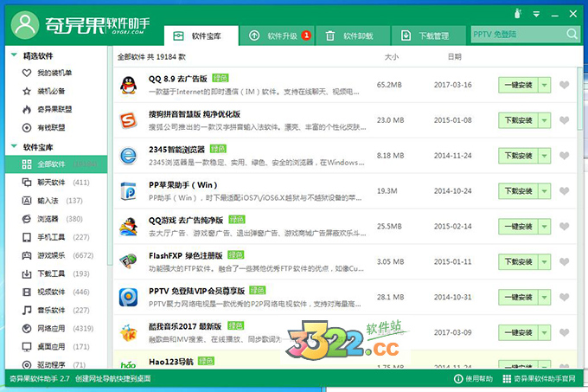Screen dimensions: 588x392
Task: Open 使用帮助 in status bar
Action: click(x=473, y=379)
